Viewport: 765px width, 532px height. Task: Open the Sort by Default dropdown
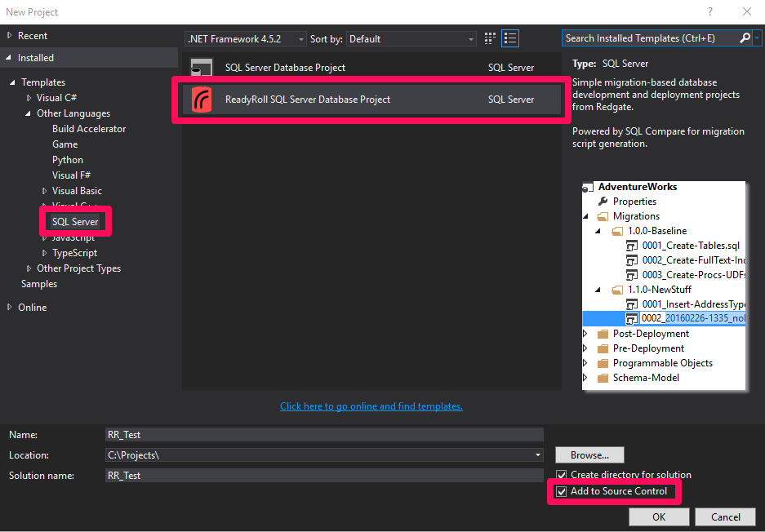411,39
